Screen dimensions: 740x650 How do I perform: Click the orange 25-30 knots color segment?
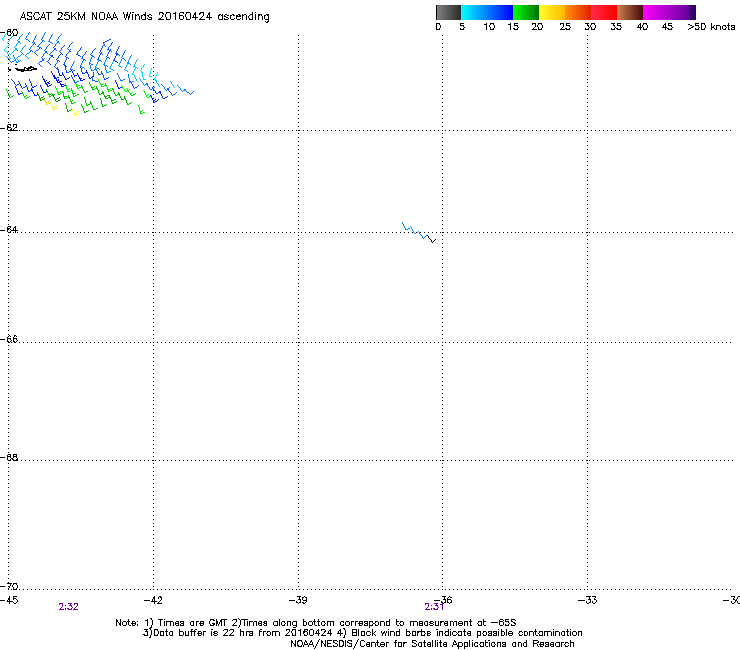pos(578,12)
